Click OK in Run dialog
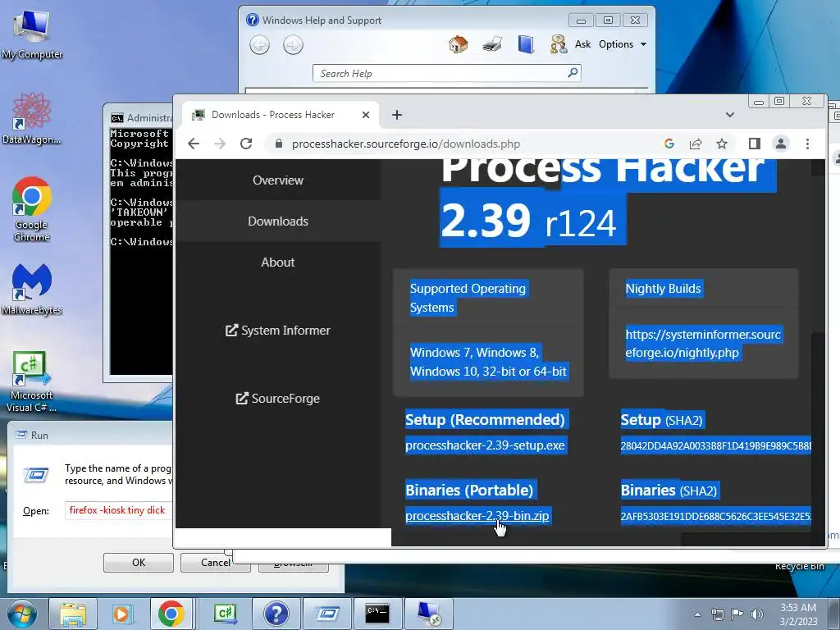 138,562
